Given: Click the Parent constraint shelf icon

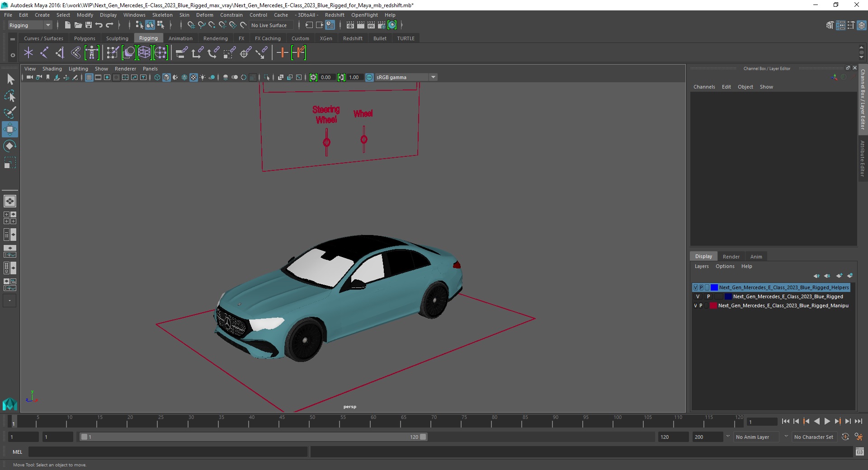Looking at the screenshot, I should tap(182, 53).
